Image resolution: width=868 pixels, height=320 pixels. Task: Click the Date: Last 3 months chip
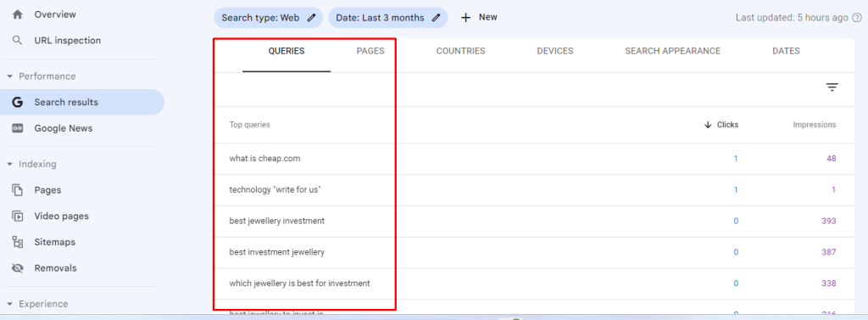388,18
